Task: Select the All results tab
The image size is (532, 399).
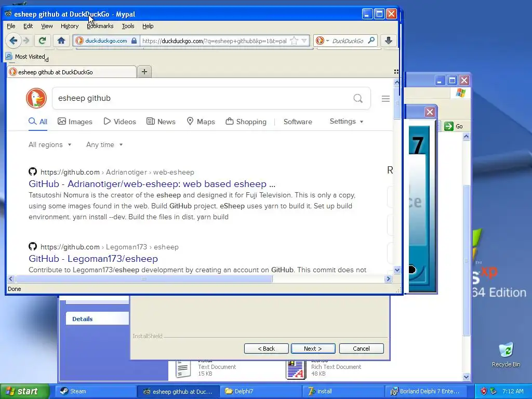Action: coord(38,122)
